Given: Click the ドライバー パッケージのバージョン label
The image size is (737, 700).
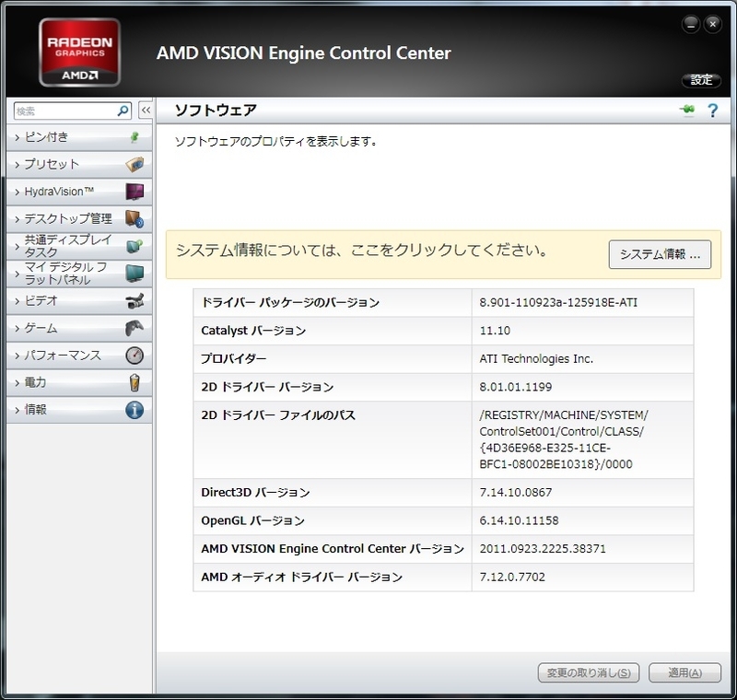Looking at the screenshot, I should pos(290,302).
